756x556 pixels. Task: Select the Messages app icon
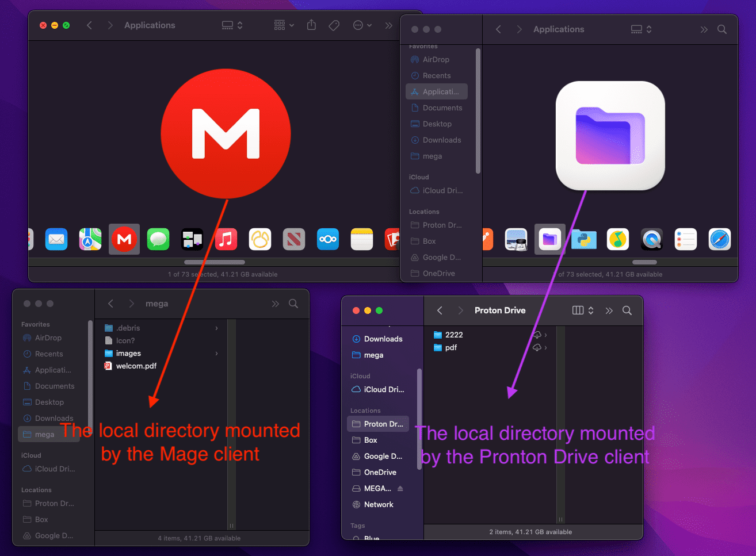tap(158, 239)
